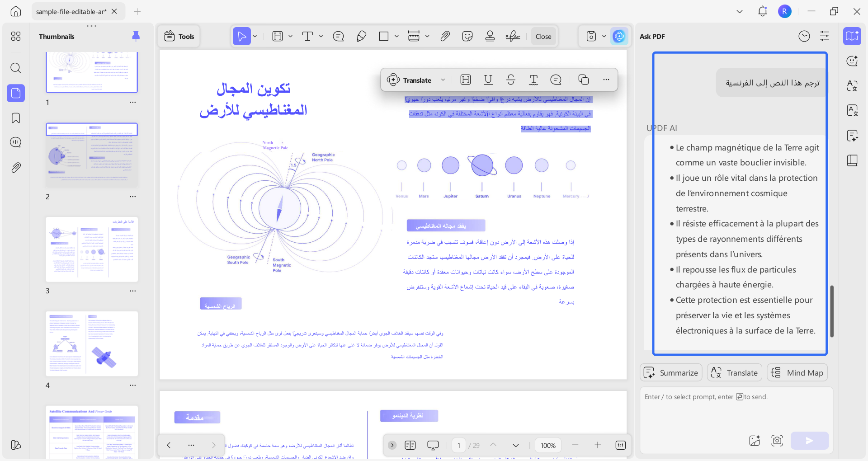Apply squiggly line to selected text
This screenshot has width=868, height=461.
(533, 80)
